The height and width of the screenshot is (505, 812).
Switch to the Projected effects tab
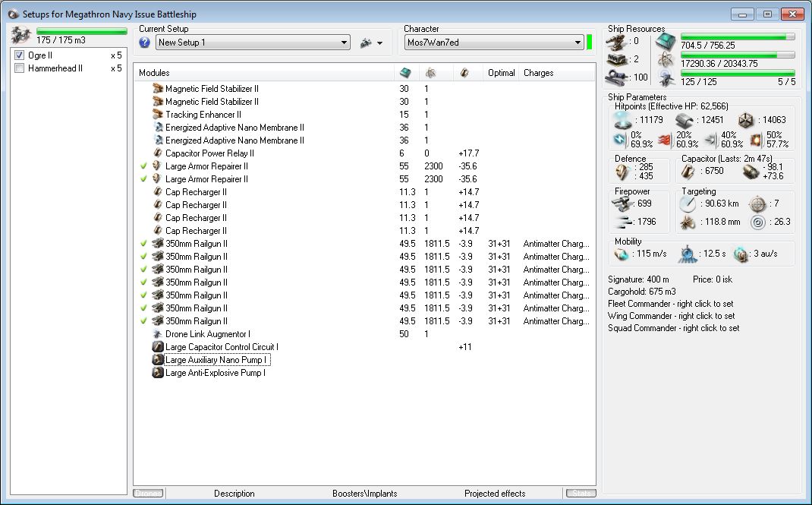[495, 494]
